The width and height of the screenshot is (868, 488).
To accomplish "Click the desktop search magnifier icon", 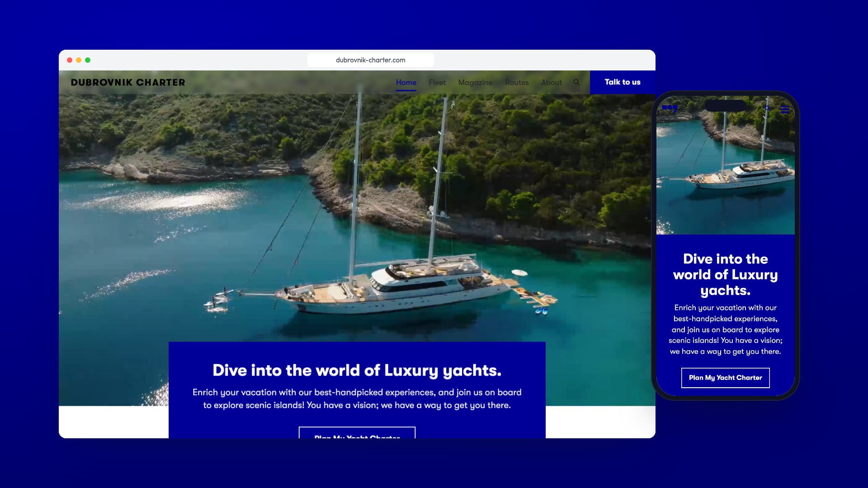I will pyautogui.click(x=576, y=82).
